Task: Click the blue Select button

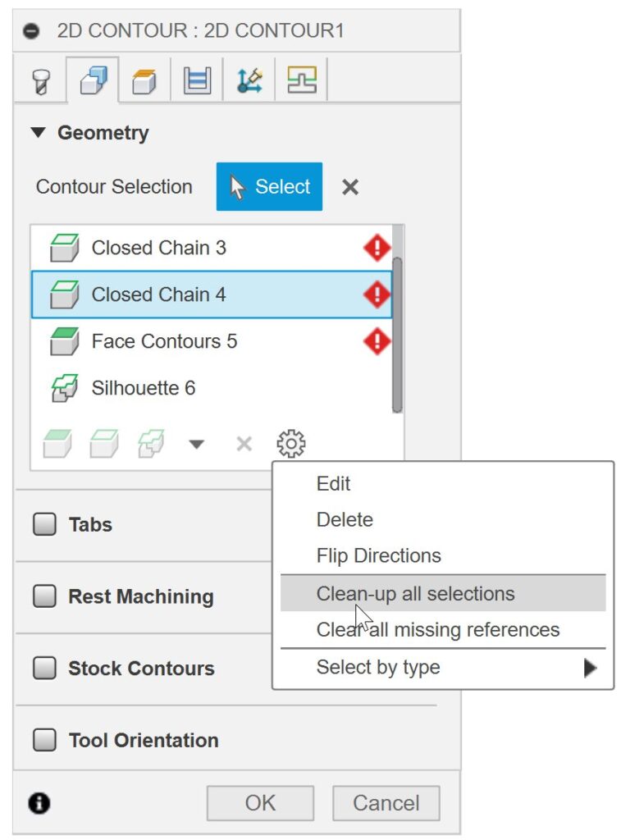Action: click(269, 187)
